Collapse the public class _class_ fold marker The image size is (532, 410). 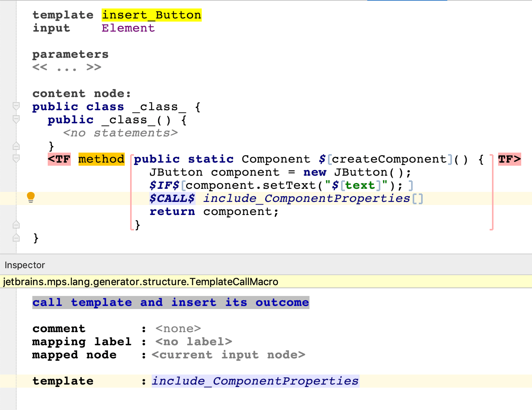tap(16, 106)
